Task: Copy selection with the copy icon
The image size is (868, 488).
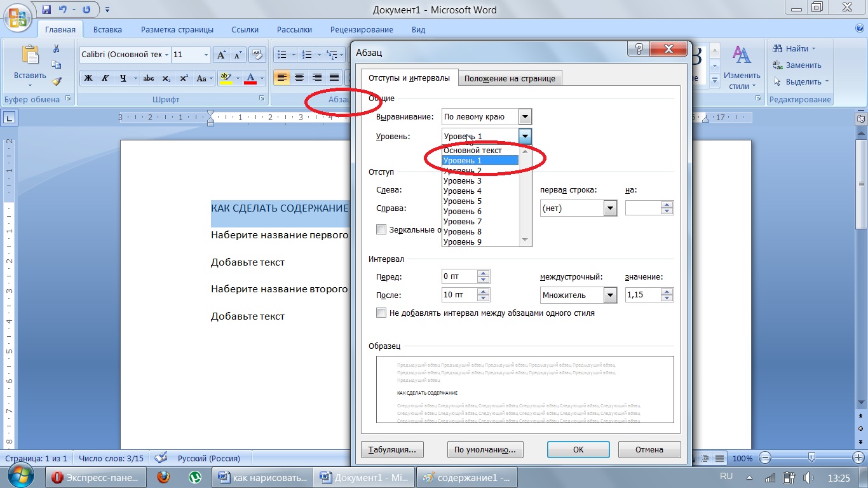Action: [57, 65]
